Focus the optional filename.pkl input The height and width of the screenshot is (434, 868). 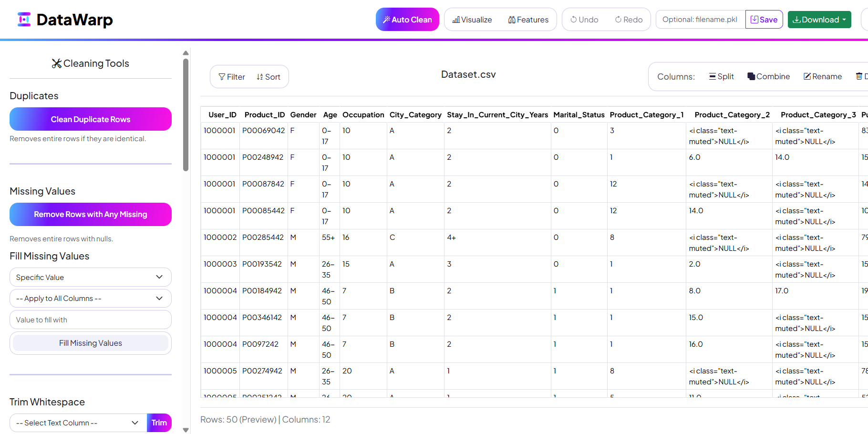(701, 20)
